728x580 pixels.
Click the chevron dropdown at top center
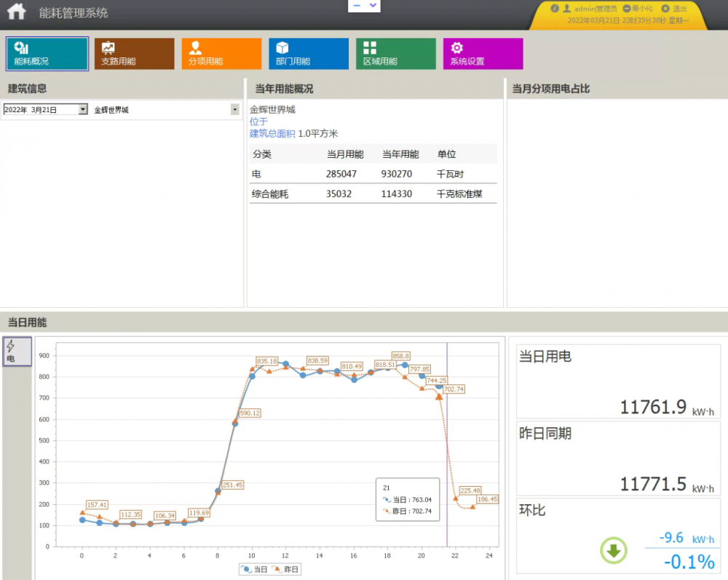373,5
